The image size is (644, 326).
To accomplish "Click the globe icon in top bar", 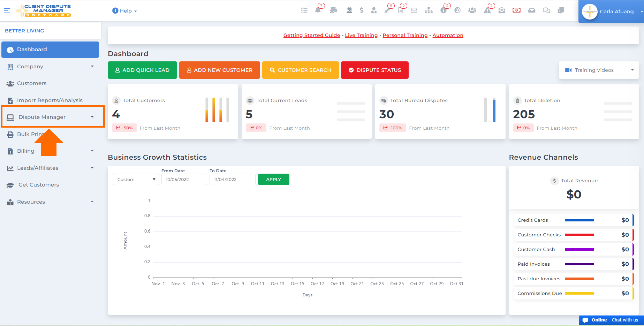I will (457, 10).
